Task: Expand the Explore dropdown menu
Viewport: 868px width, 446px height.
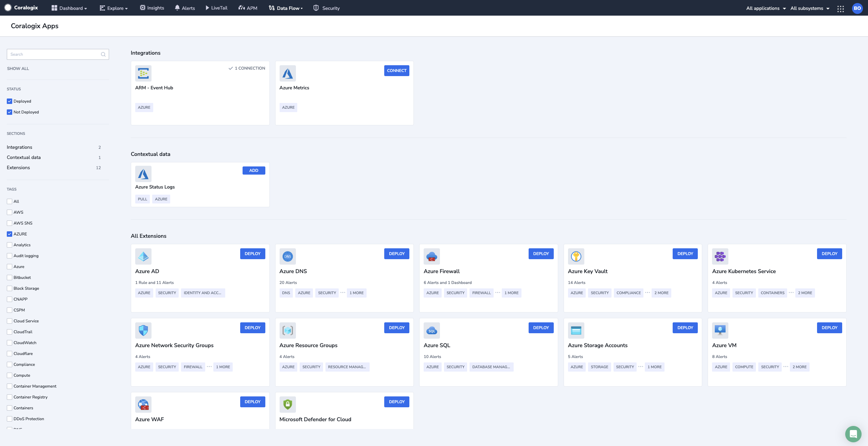Action: (114, 8)
